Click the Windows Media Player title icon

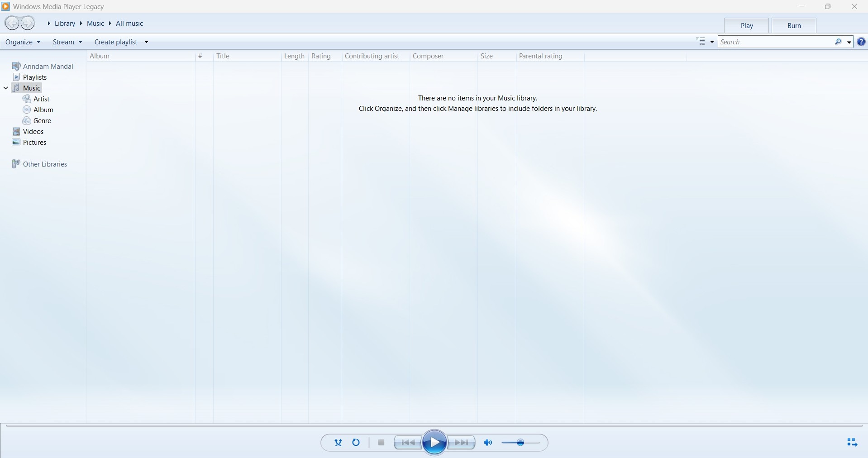tap(5, 6)
